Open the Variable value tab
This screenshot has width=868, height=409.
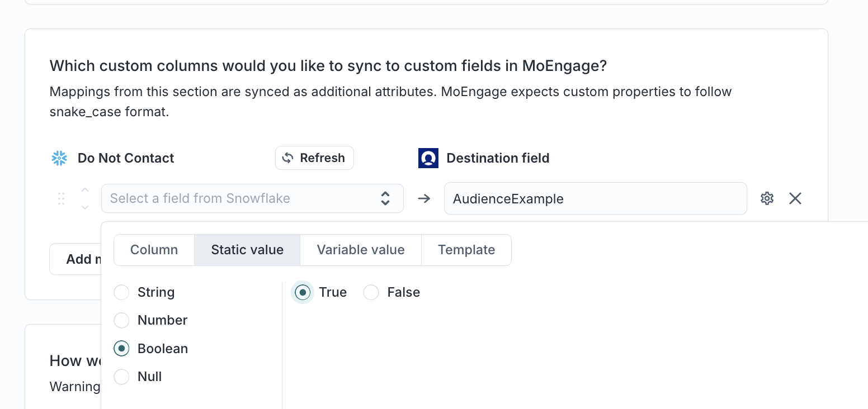[361, 250]
